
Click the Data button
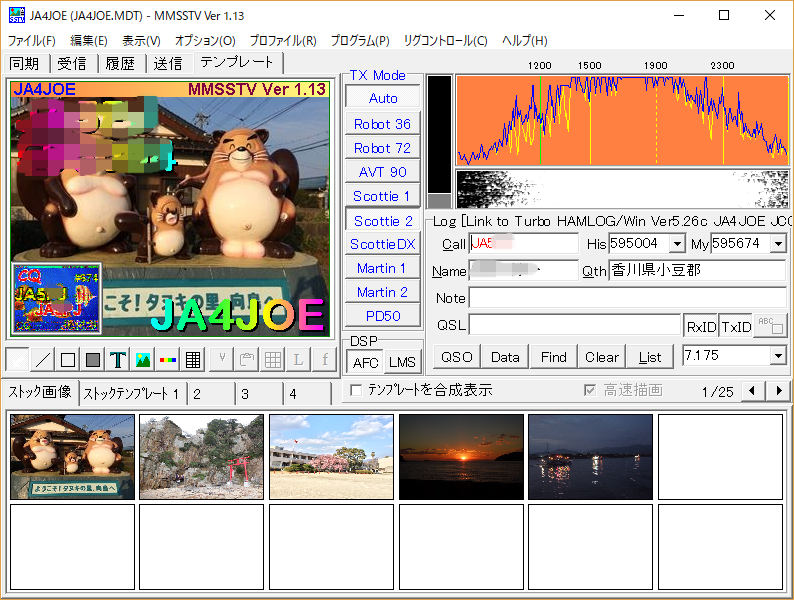(x=505, y=357)
